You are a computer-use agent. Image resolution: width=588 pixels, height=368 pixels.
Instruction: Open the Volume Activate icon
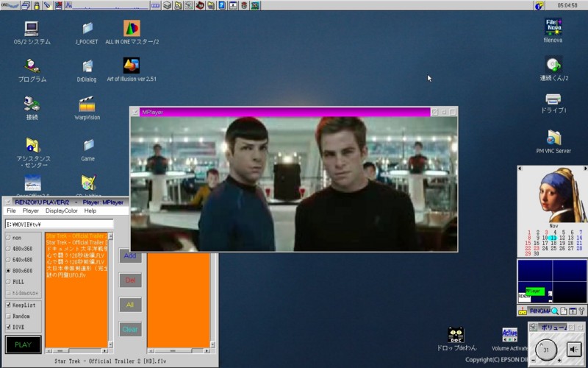(x=509, y=335)
